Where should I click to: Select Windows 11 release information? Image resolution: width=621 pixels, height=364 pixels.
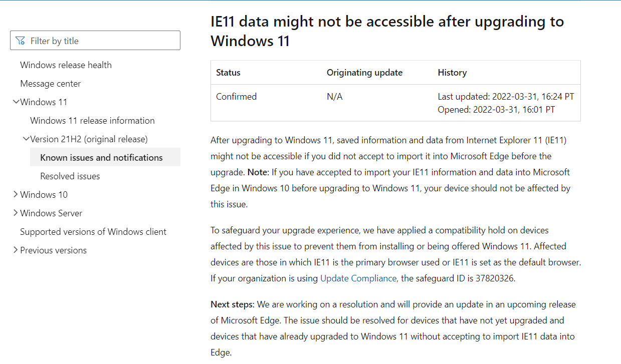click(x=92, y=120)
